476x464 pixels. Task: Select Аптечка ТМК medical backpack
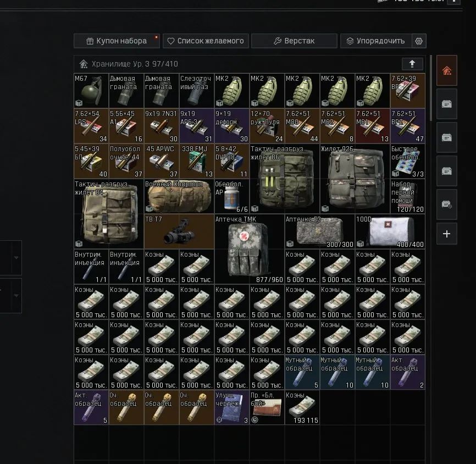tap(249, 249)
